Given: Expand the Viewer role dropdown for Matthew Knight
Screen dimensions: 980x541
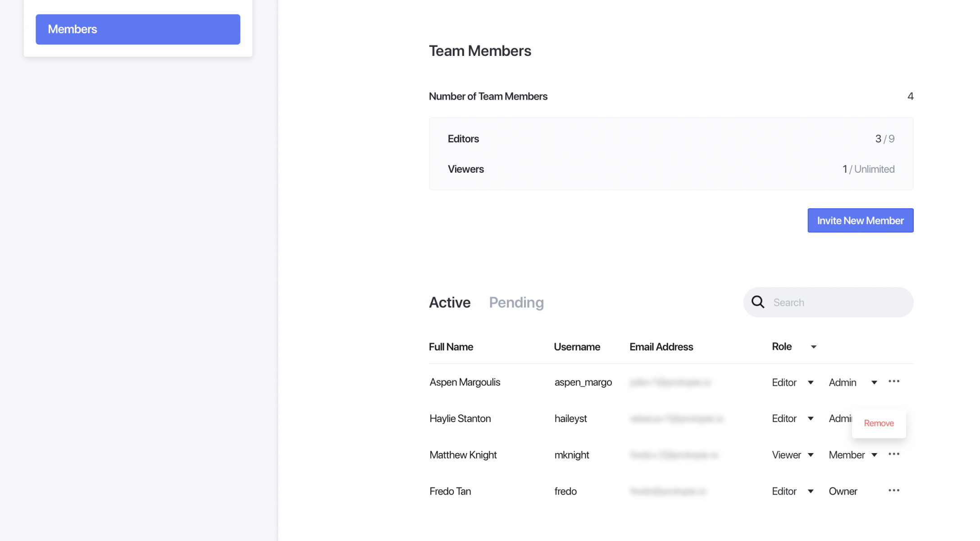Looking at the screenshot, I should (x=793, y=455).
